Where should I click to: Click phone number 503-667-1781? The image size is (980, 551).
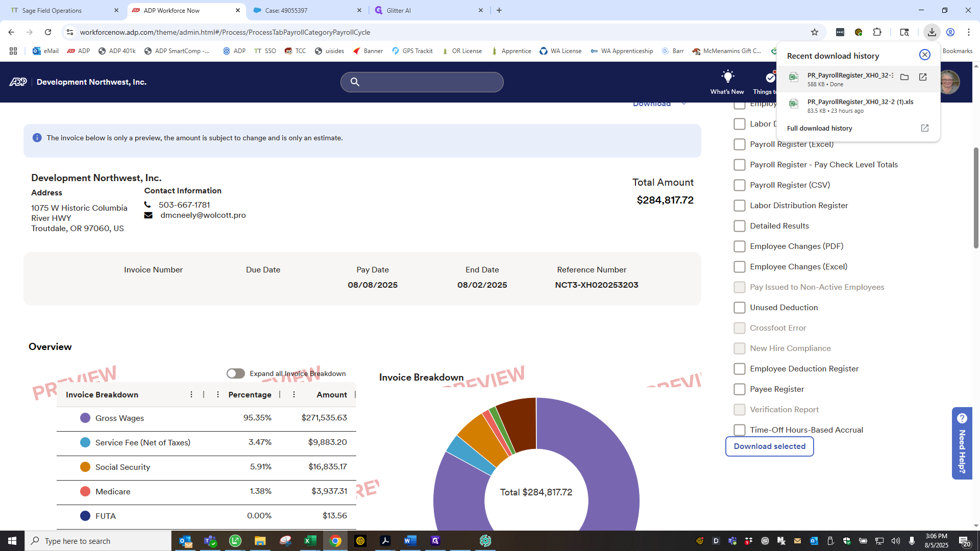[x=184, y=205]
